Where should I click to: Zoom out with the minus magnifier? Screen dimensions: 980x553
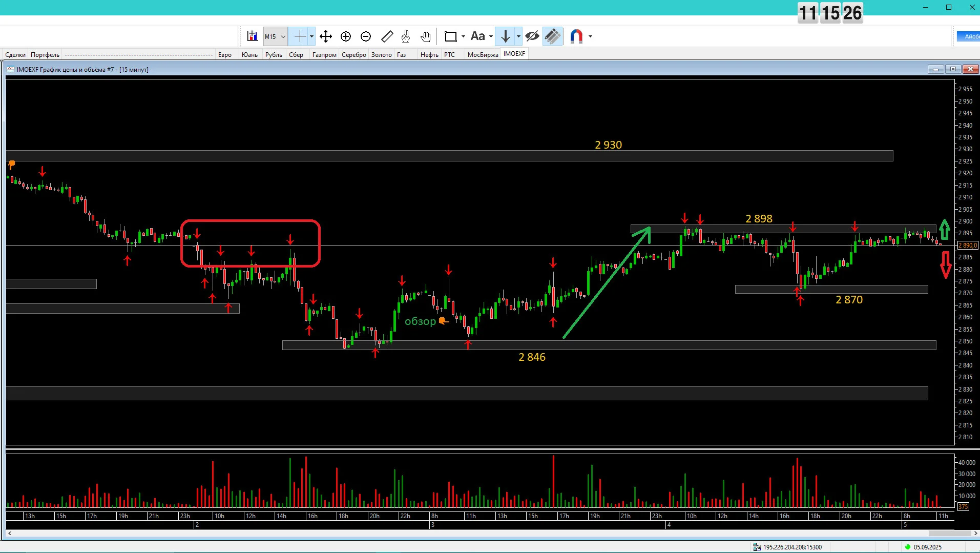[366, 36]
